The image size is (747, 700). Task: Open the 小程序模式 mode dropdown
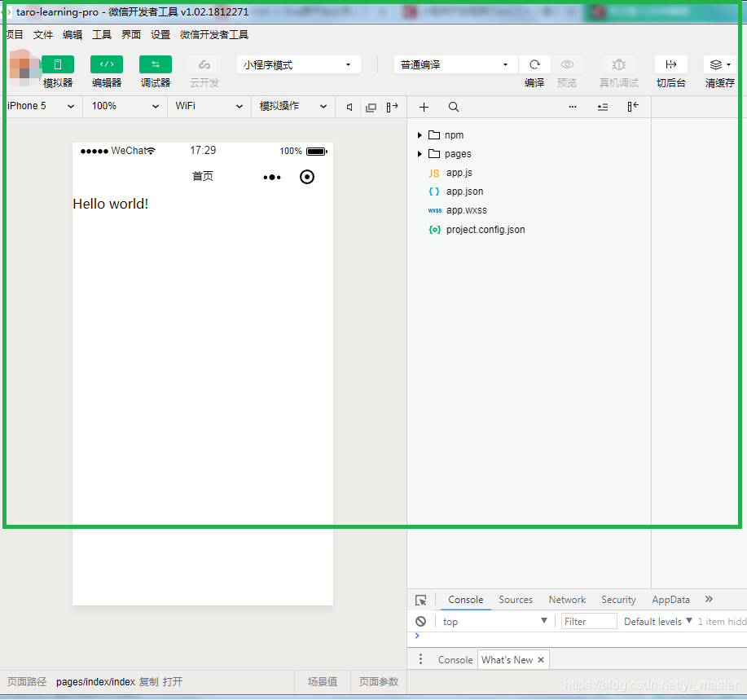pyautogui.click(x=298, y=64)
